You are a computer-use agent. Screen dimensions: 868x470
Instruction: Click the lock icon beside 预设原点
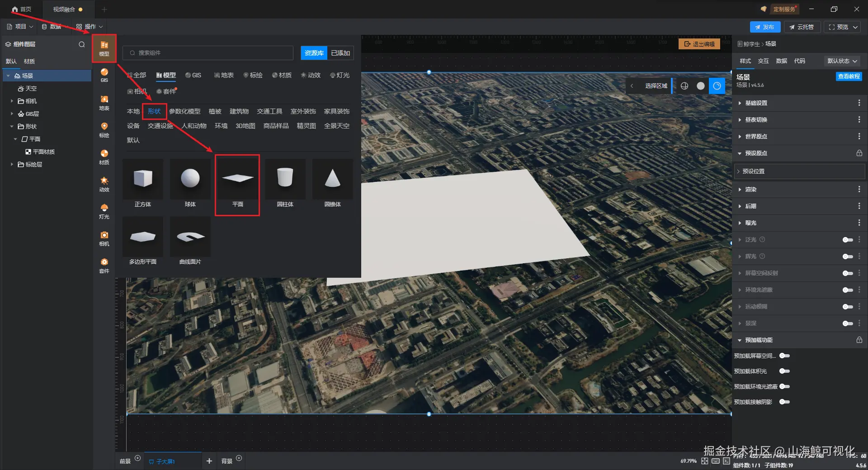point(859,153)
